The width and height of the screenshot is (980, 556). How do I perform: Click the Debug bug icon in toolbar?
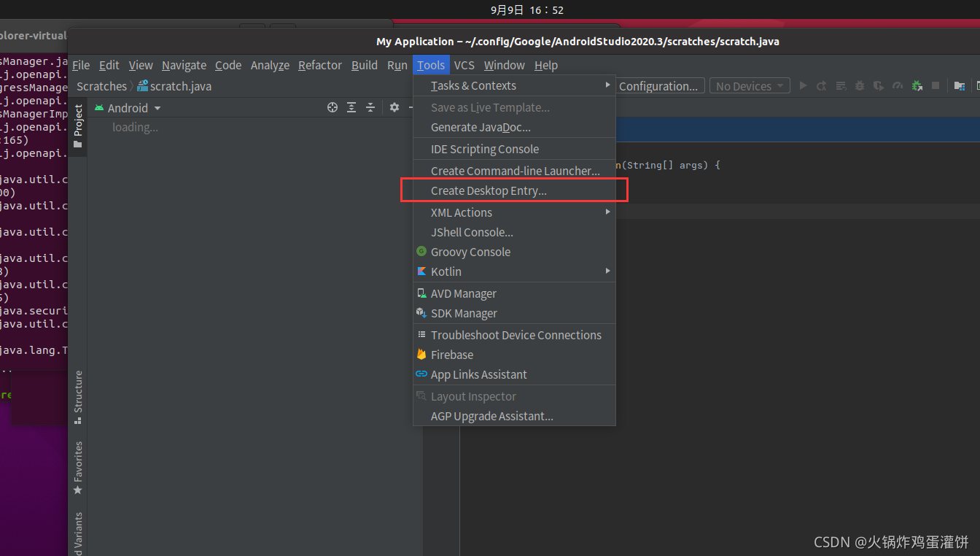(860, 85)
